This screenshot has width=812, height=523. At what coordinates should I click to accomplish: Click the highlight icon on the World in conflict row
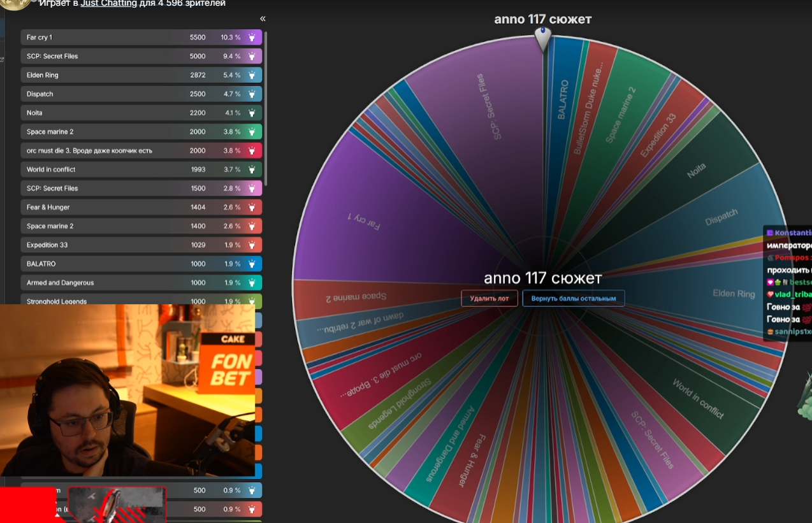(252, 169)
